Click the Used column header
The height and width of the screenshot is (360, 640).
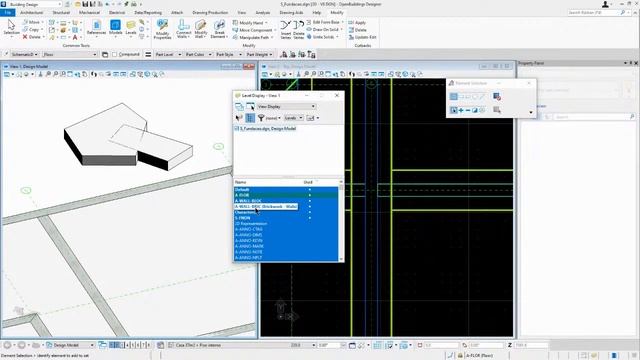(x=308, y=182)
